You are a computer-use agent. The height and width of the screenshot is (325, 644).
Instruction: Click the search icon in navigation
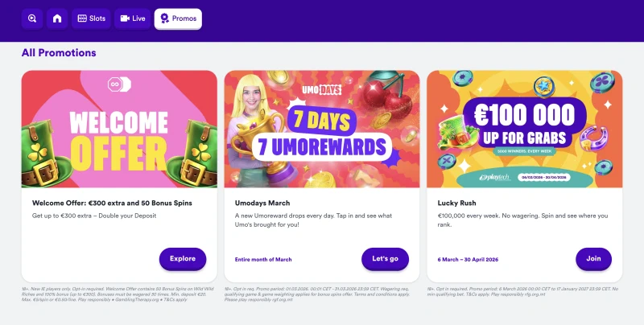coord(32,18)
